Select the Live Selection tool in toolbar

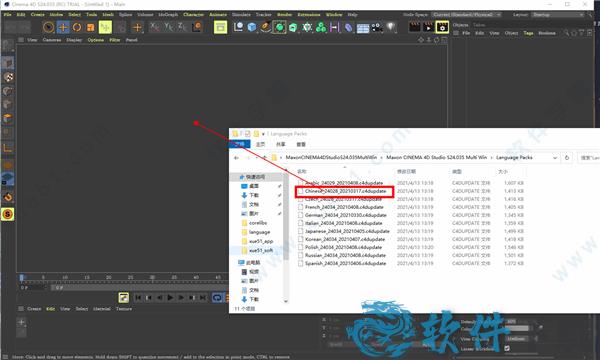(x=49, y=27)
